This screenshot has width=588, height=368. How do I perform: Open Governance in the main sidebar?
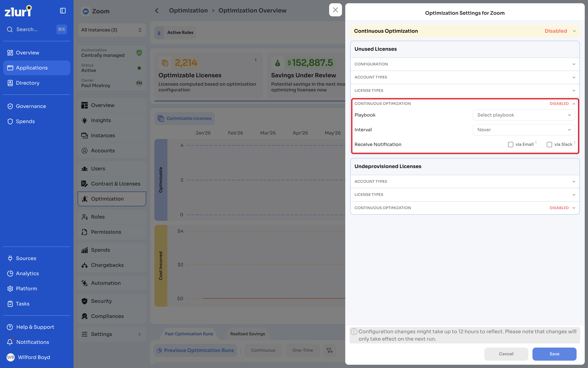click(x=37, y=106)
